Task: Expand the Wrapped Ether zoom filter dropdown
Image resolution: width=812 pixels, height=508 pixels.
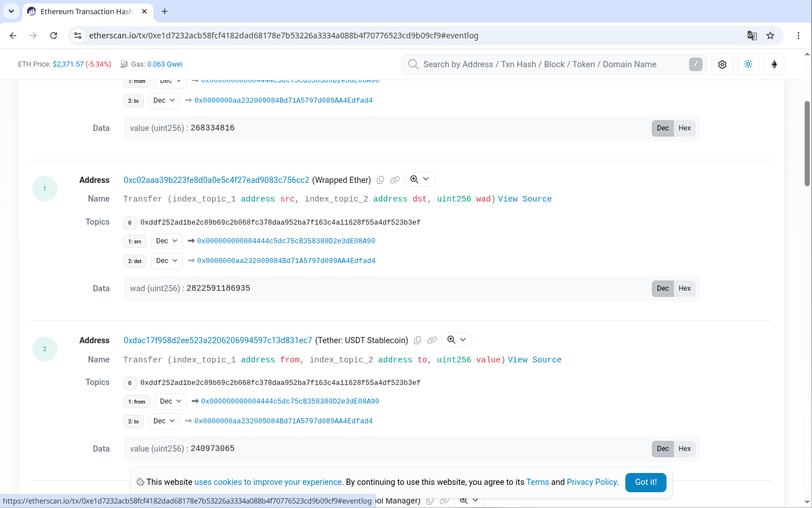Action: pos(420,179)
